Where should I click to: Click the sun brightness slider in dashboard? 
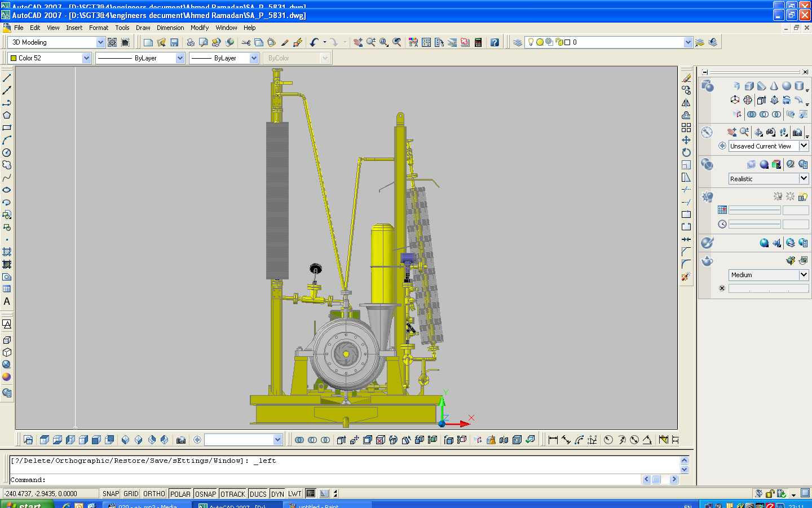(x=754, y=210)
